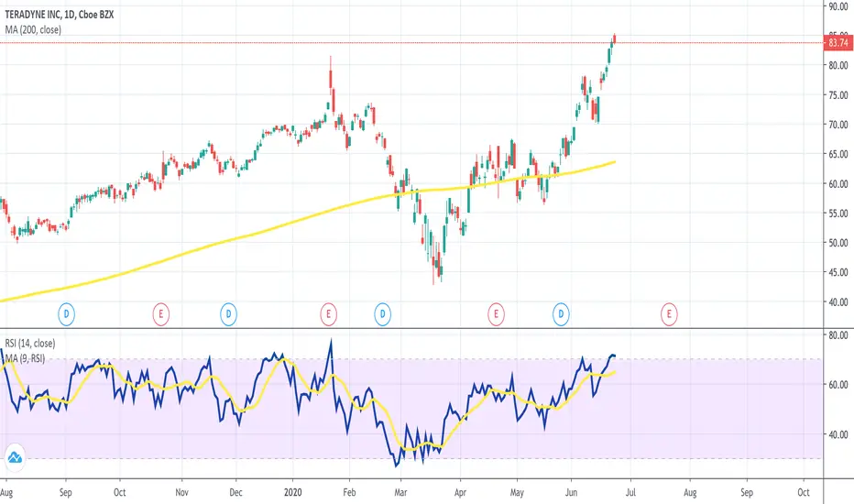Screen dimensions: 854x504
Task: Click the 65.00 price axis label
Action: click(838, 154)
